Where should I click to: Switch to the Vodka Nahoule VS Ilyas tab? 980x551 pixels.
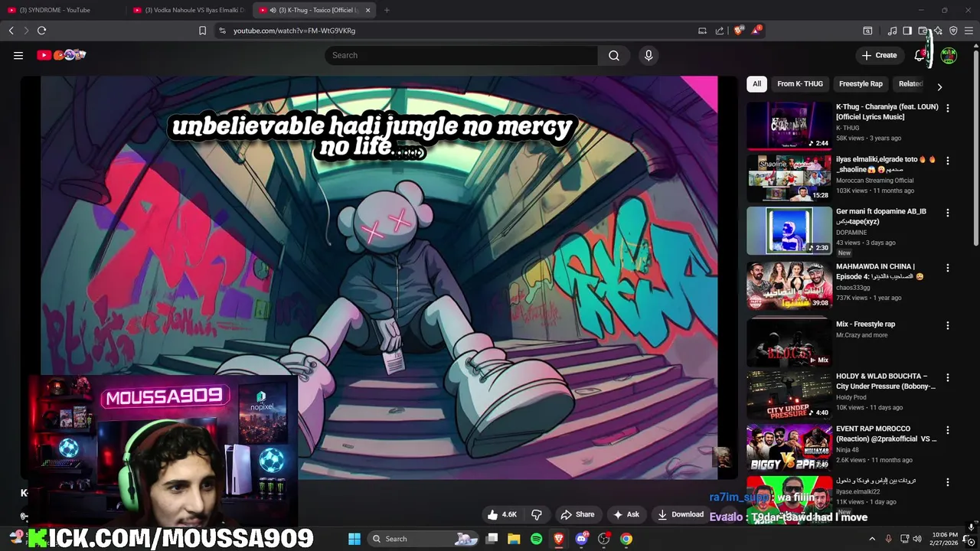pos(188,10)
